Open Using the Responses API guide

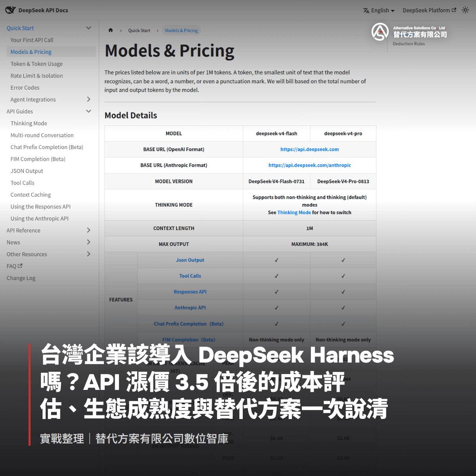40,207
